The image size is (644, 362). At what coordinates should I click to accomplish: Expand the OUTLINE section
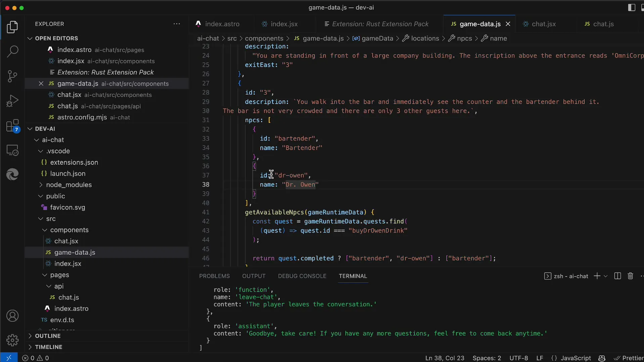point(106,336)
